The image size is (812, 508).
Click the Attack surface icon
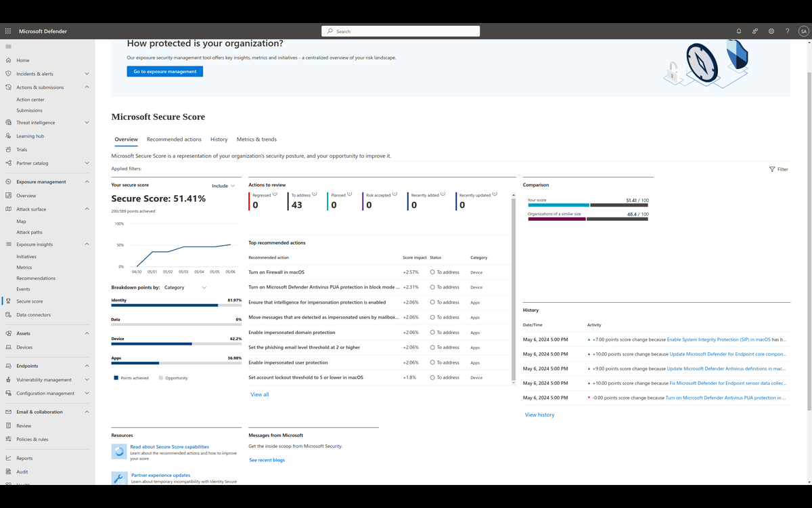pyautogui.click(x=8, y=209)
